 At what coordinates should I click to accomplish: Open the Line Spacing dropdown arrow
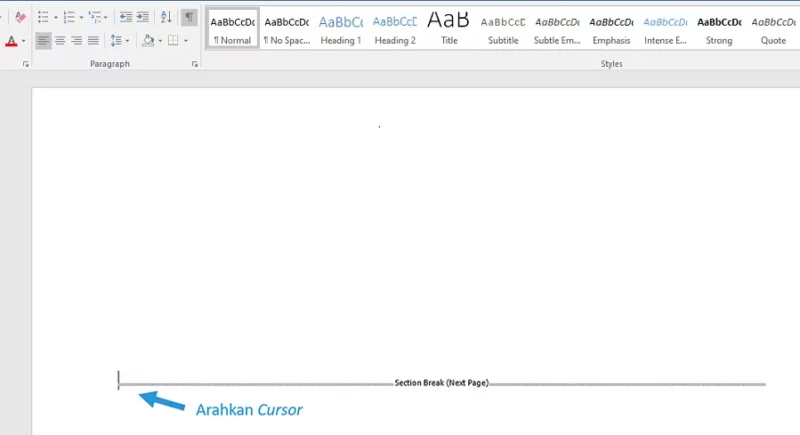click(x=128, y=41)
